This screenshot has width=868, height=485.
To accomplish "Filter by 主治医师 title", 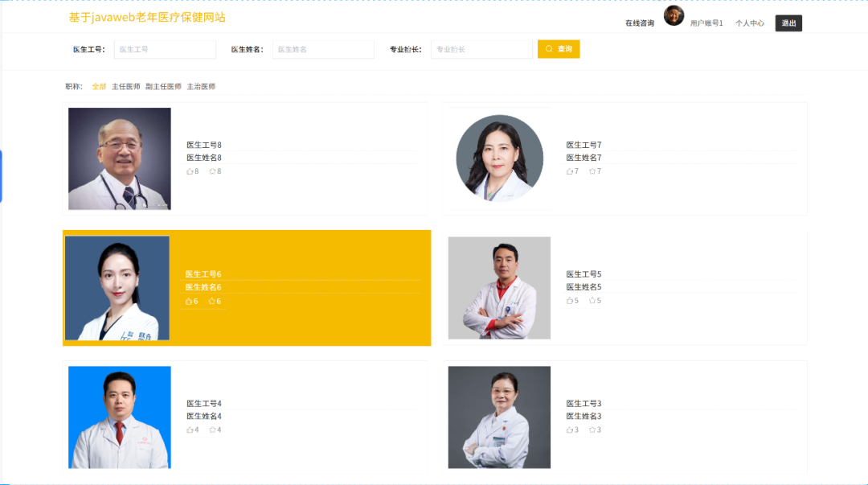I will [x=201, y=87].
